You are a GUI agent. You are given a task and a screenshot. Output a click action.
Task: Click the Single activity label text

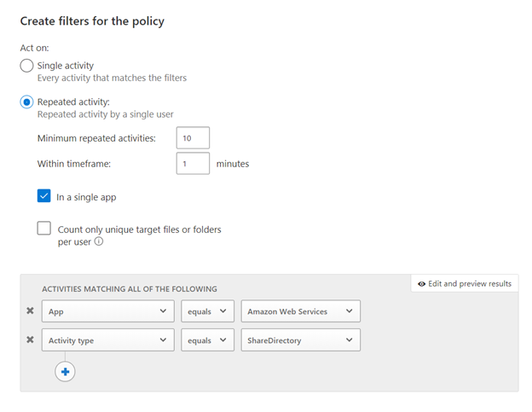66,66
